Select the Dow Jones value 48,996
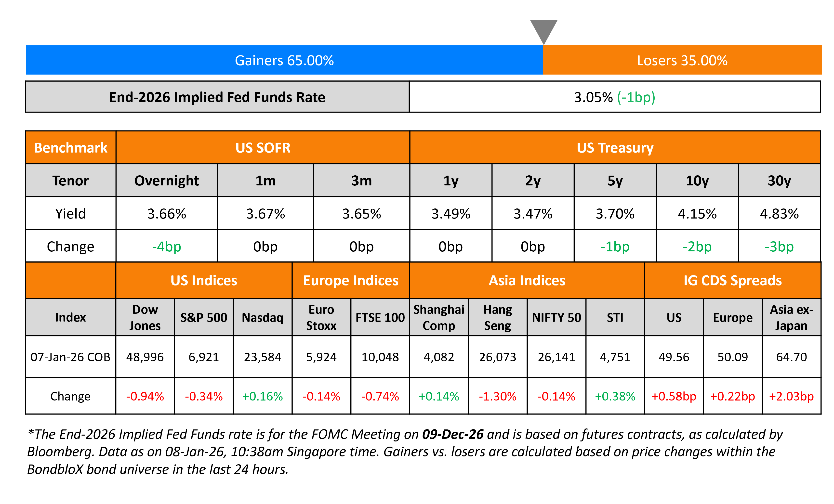 point(145,357)
